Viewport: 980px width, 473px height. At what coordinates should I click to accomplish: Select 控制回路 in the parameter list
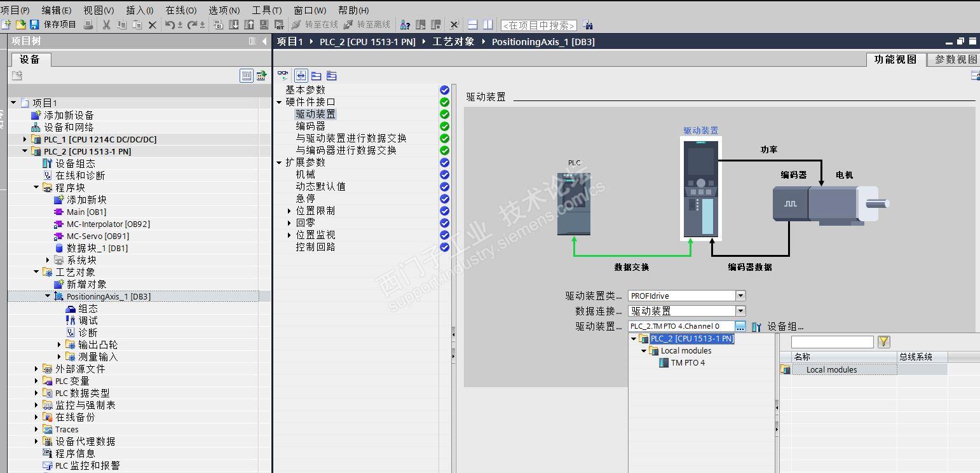point(315,247)
